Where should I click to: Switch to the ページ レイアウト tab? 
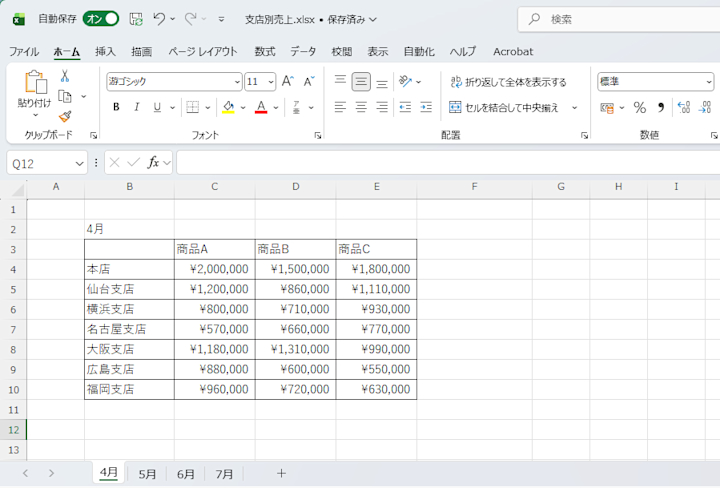point(202,51)
